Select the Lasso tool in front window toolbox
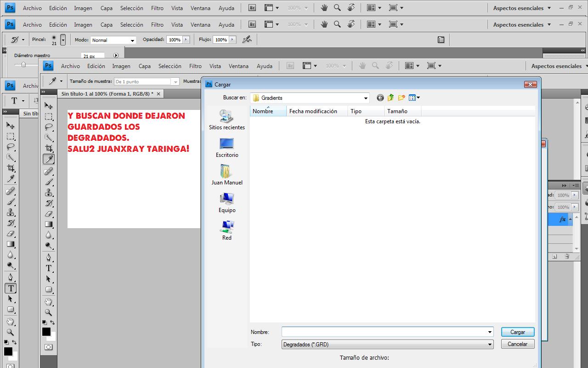This screenshot has height=368, width=588. tap(49, 127)
